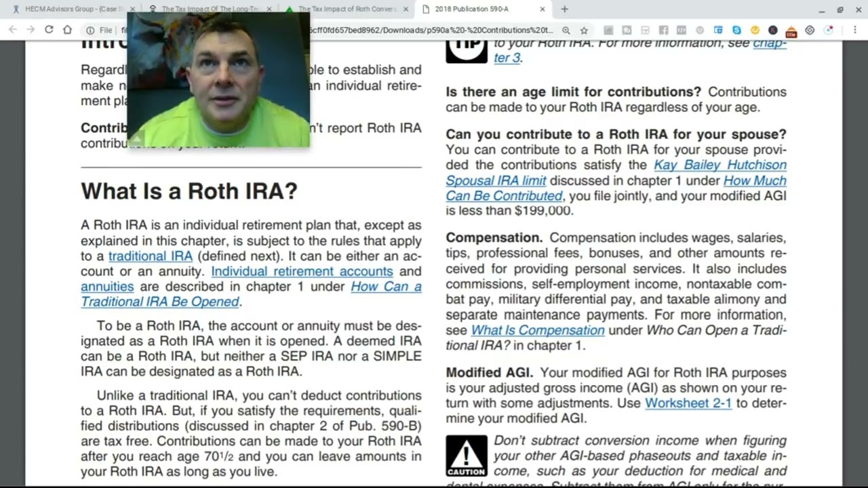This screenshot has height=488, width=868.
Task: Close the Tax Impact Of The Long-Term tab
Action: pyautogui.click(x=269, y=9)
